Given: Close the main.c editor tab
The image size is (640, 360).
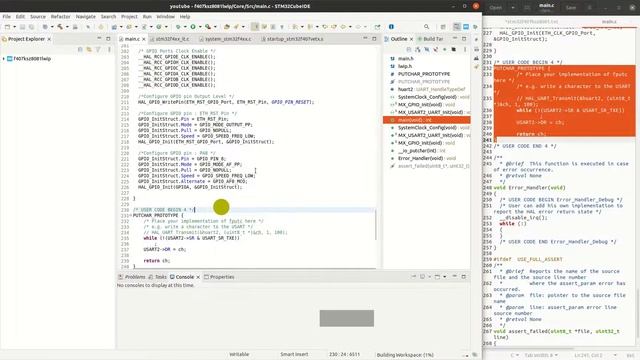Looking at the screenshot, I should tap(144, 39).
